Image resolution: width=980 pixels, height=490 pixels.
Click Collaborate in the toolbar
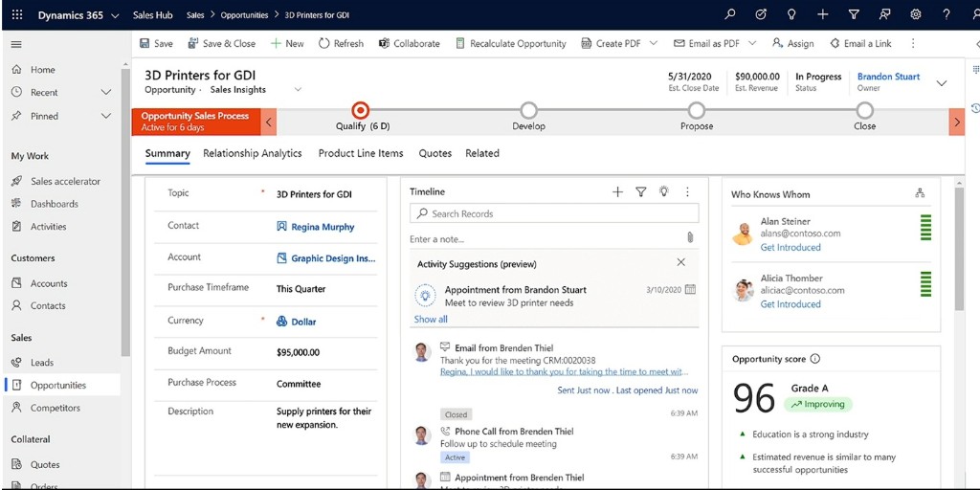click(410, 44)
